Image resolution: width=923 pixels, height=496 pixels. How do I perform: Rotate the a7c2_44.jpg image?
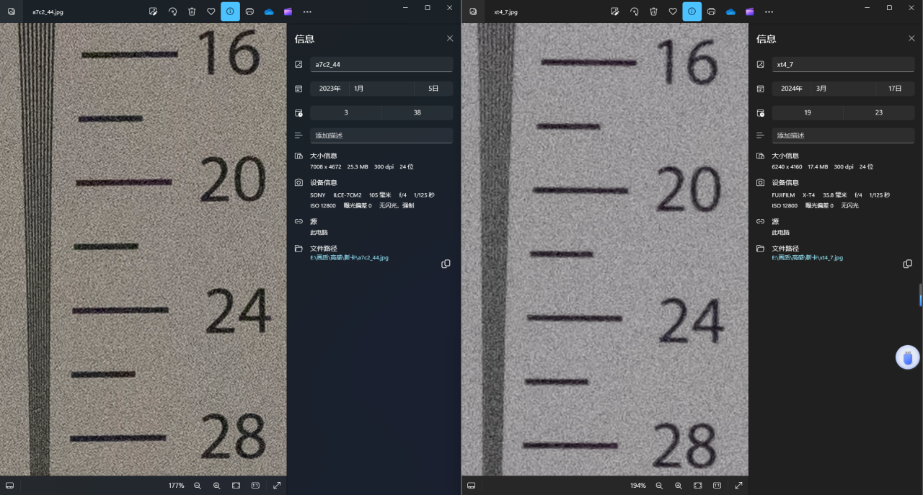[x=172, y=11]
